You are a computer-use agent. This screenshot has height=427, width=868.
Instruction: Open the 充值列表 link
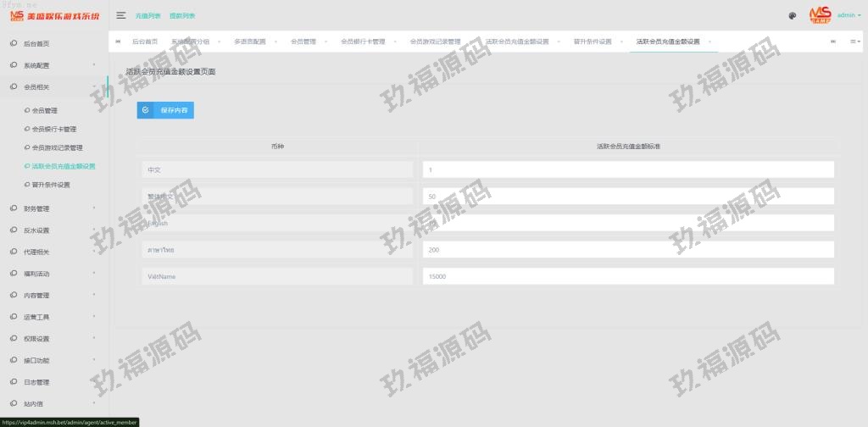pos(147,15)
